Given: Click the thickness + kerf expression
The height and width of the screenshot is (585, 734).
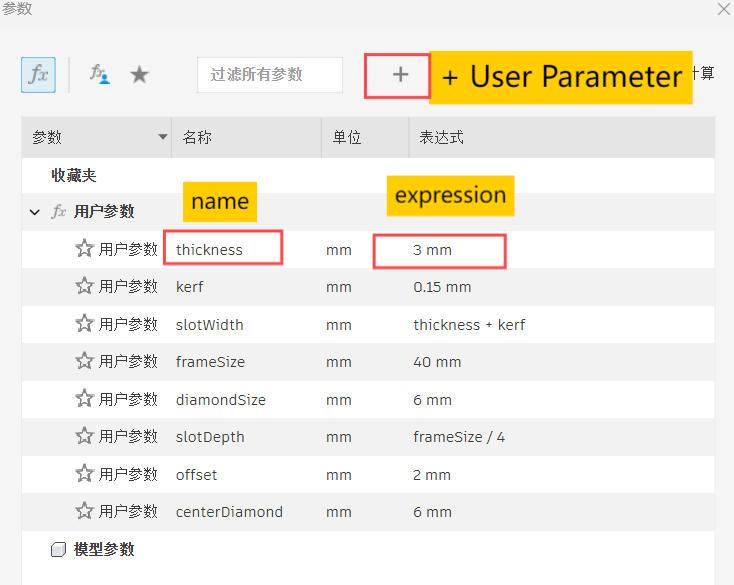Looking at the screenshot, I should click(469, 325).
